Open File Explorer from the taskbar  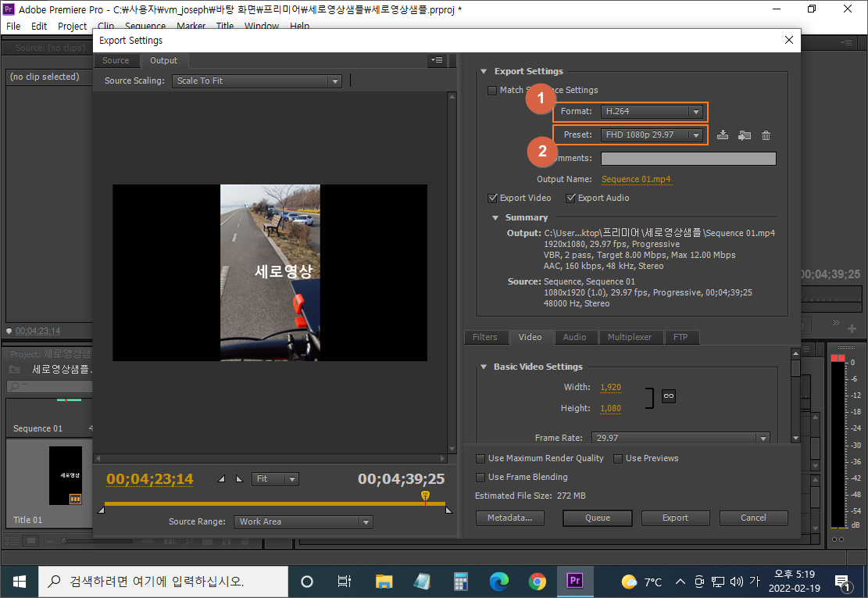(384, 582)
